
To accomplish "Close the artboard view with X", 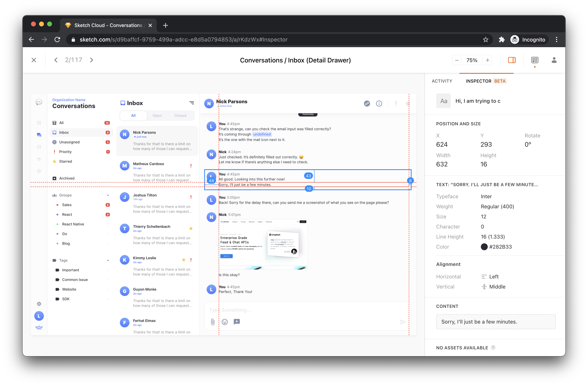I will [34, 60].
